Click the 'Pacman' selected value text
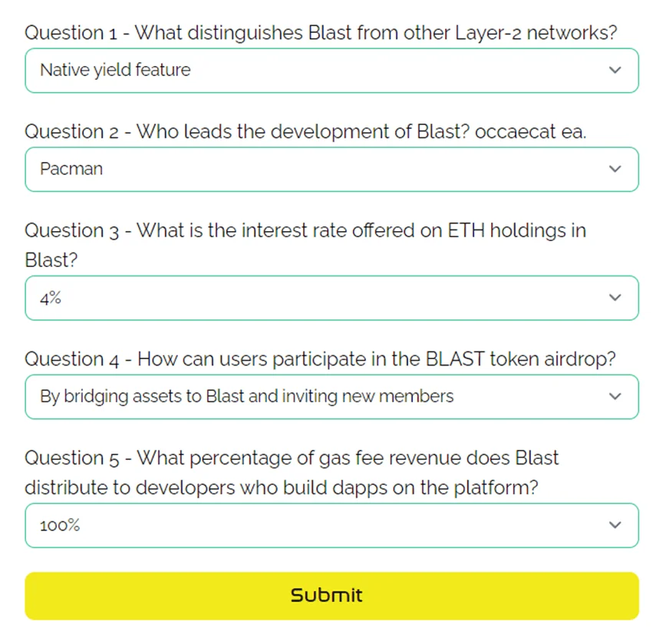The width and height of the screenshot is (666, 644). click(71, 169)
